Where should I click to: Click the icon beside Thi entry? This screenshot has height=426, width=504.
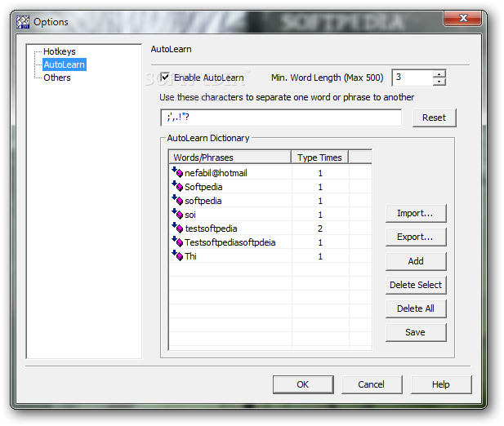[177, 255]
